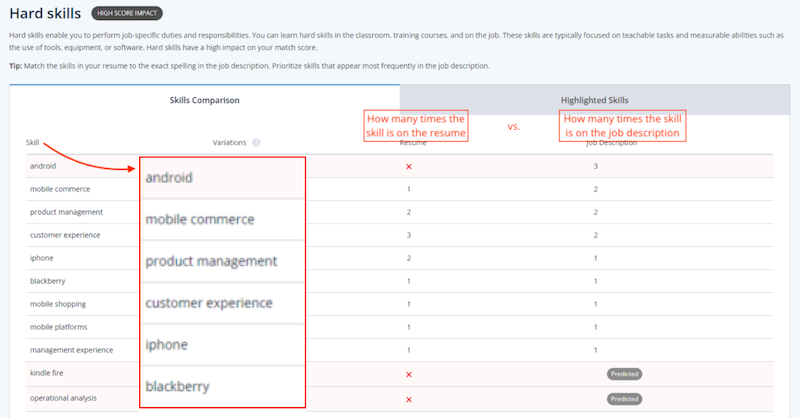
Task: Click the help icon beside Variations
Action: (256, 142)
